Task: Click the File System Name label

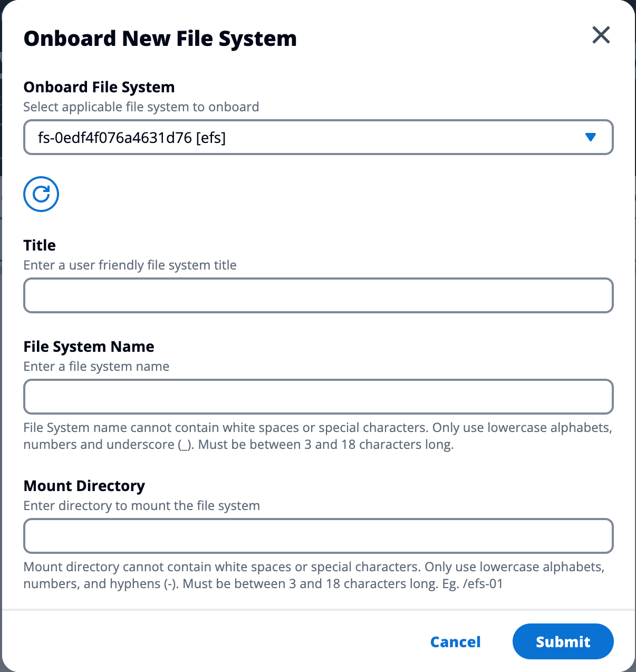Action: click(x=89, y=347)
